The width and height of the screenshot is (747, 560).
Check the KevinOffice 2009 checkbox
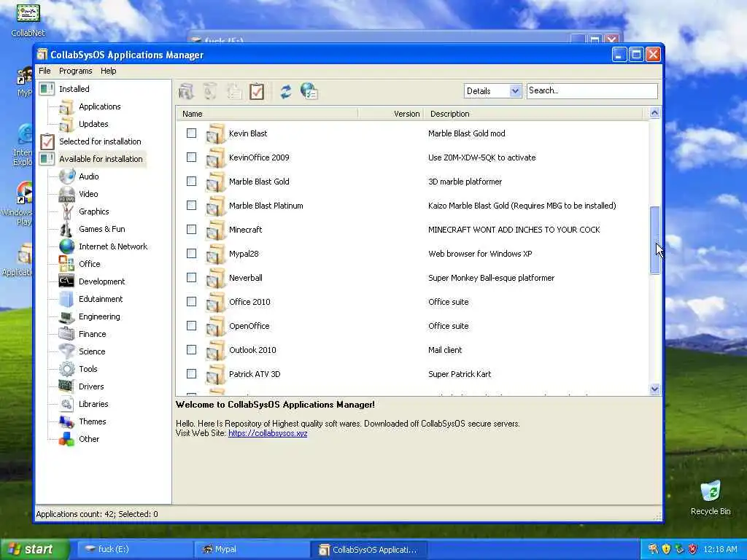point(192,157)
